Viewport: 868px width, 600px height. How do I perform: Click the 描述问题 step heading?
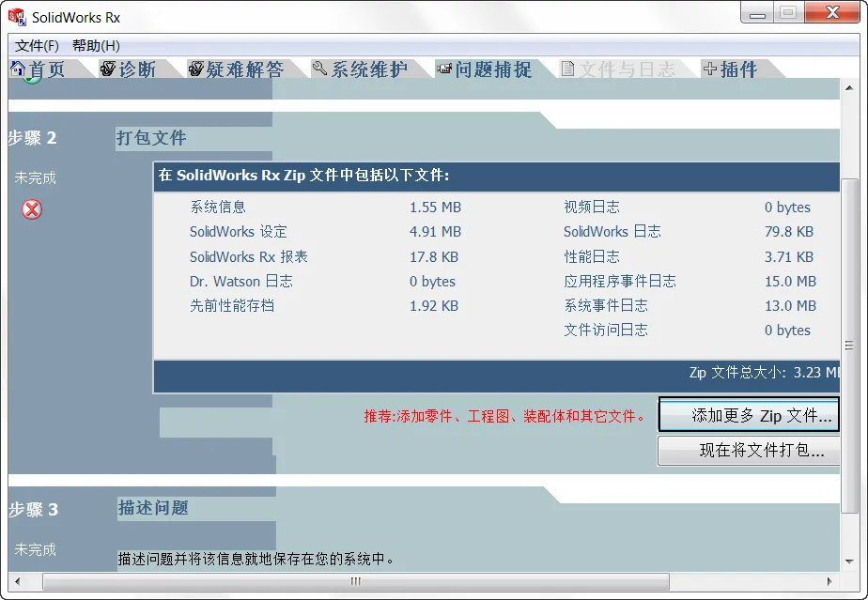(153, 508)
